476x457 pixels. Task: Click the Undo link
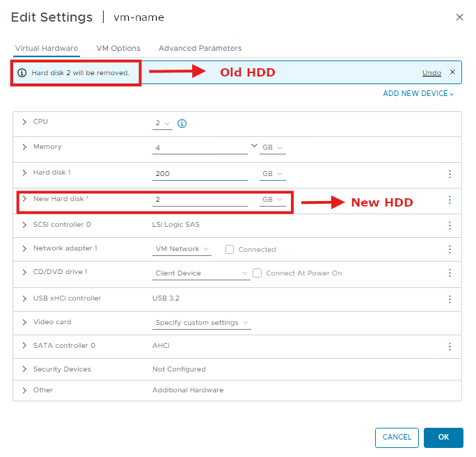[431, 73]
